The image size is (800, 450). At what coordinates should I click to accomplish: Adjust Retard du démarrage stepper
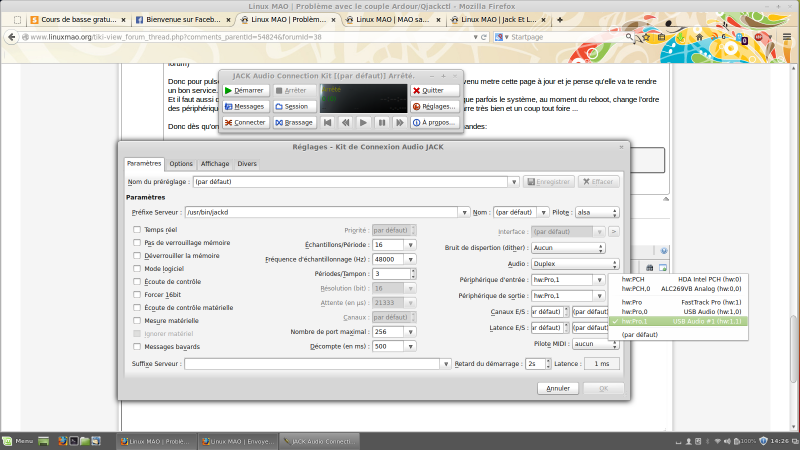pos(548,363)
